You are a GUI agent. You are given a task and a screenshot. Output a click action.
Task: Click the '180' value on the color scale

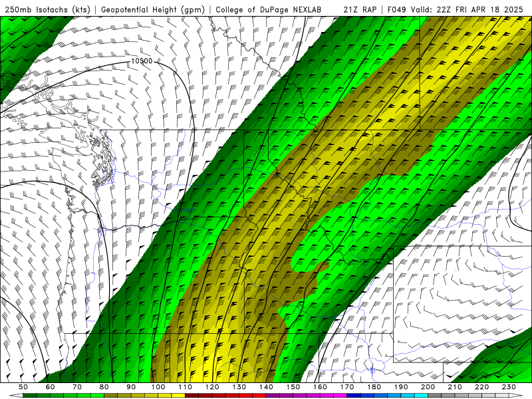374,387
